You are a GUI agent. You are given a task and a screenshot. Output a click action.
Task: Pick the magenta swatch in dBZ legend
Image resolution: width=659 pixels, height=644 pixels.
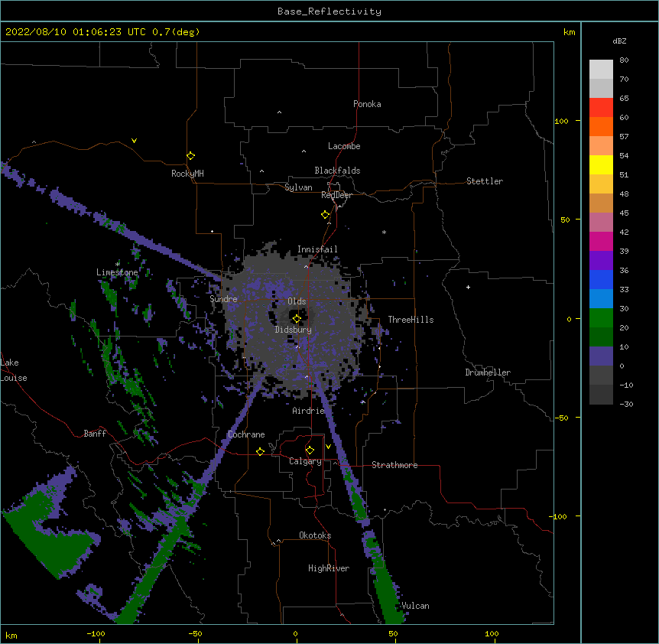click(601, 241)
